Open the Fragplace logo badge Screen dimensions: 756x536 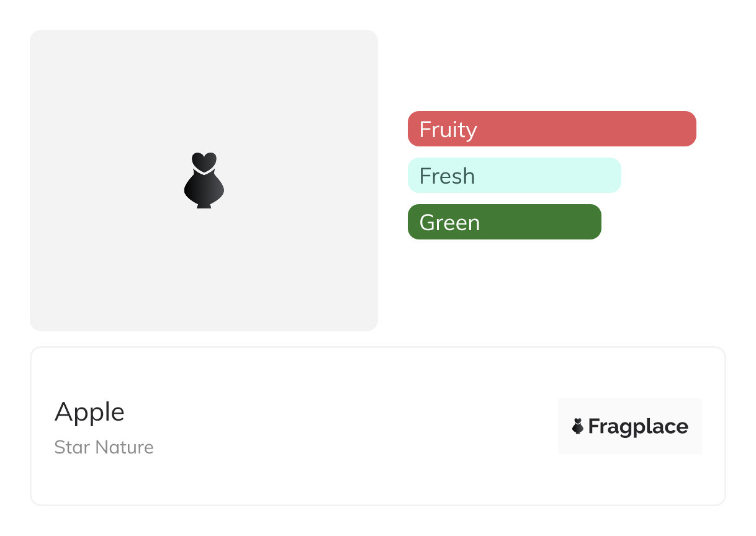(629, 426)
